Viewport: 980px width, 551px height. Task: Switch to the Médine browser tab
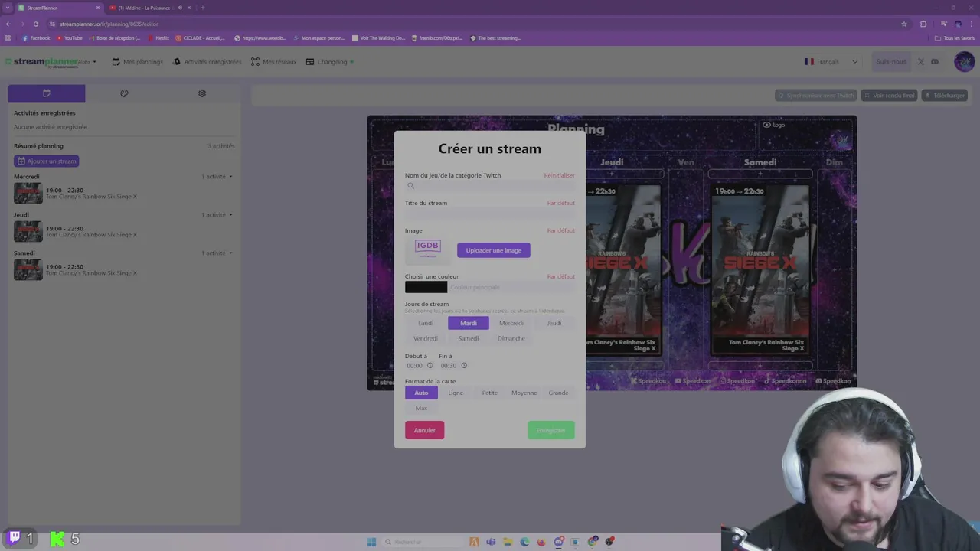[145, 8]
